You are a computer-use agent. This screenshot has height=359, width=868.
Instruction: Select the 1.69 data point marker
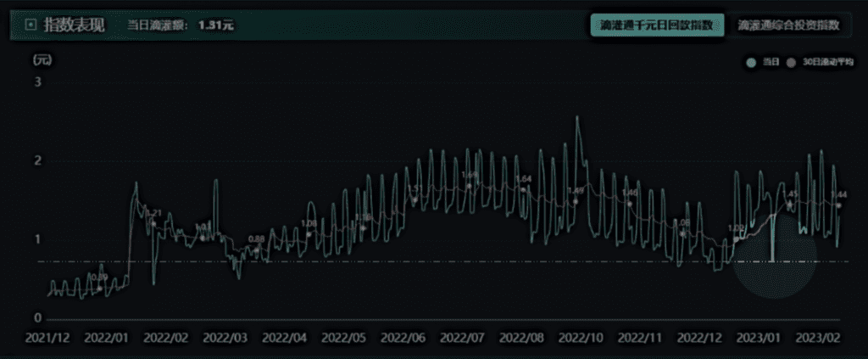469,186
